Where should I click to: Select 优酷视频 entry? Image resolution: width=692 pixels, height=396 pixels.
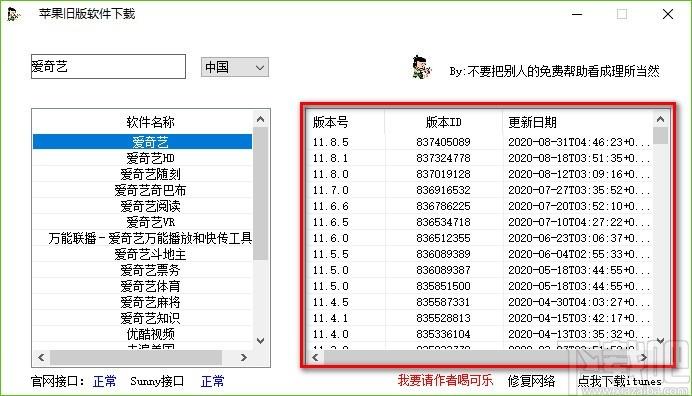[142, 334]
